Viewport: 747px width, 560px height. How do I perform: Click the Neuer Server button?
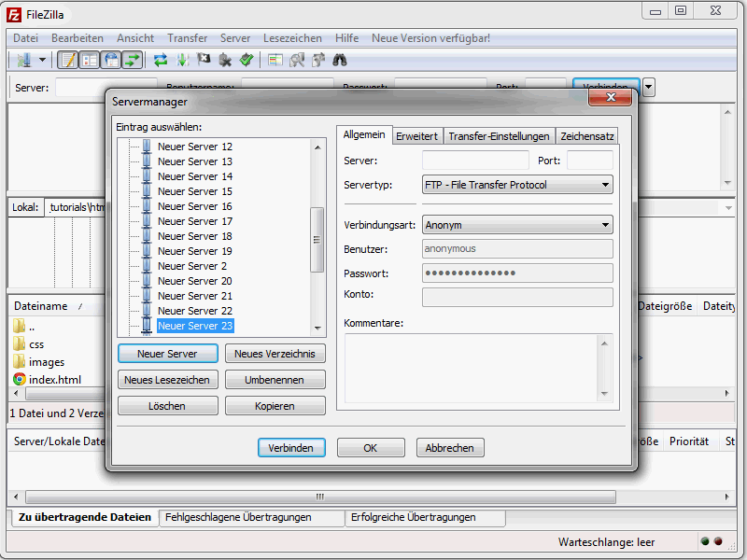tap(168, 354)
